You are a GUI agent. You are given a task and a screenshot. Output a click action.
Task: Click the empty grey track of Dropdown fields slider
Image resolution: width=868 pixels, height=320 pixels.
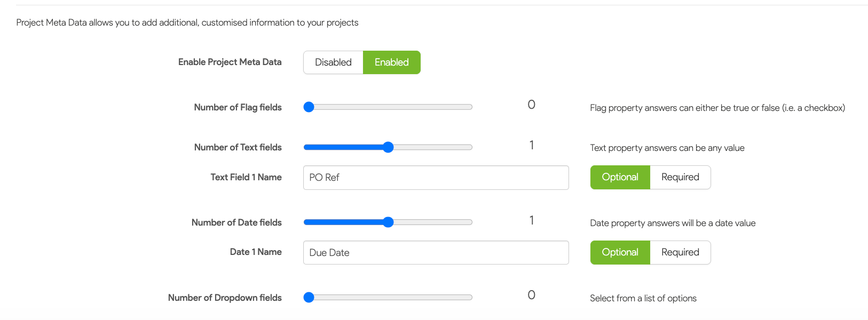pyautogui.click(x=393, y=298)
